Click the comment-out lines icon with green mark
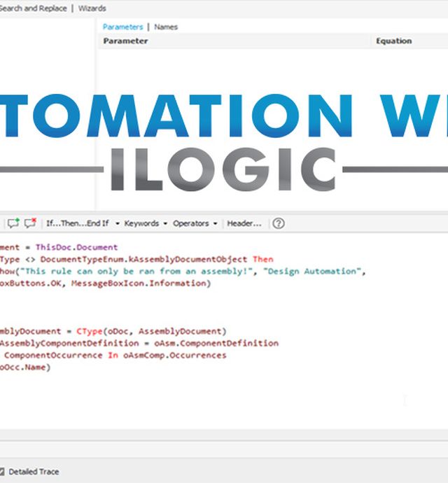Viewport: 448px width, 483px height. (13, 223)
